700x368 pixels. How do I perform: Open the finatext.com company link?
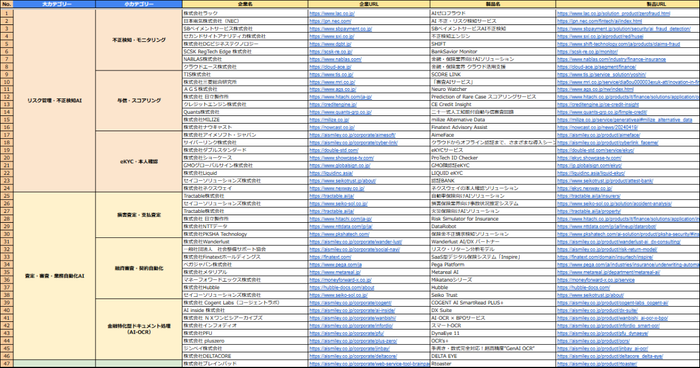pyautogui.click(x=330, y=257)
